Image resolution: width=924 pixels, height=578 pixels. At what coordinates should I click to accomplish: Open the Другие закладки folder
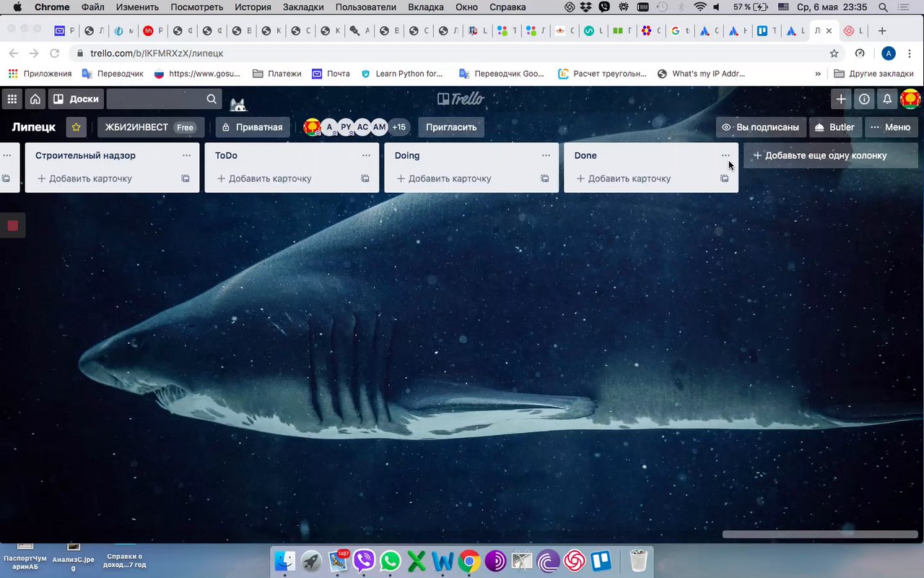(x=873, y=74)
